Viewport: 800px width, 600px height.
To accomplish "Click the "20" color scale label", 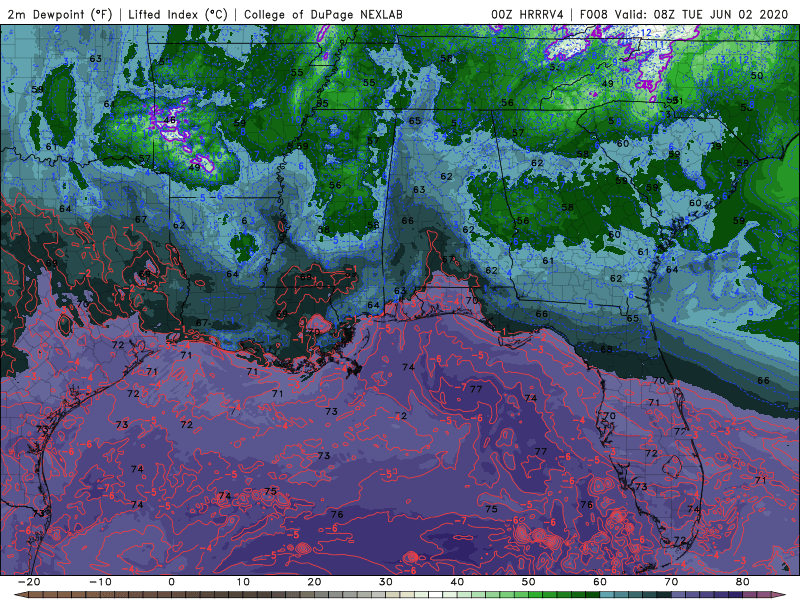I will click(x=314, y=582).
